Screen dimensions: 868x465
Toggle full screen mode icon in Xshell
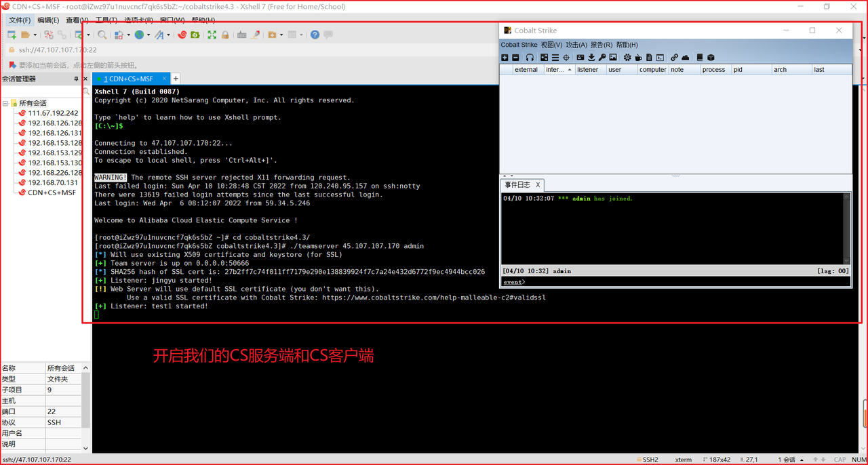(212, 35)
